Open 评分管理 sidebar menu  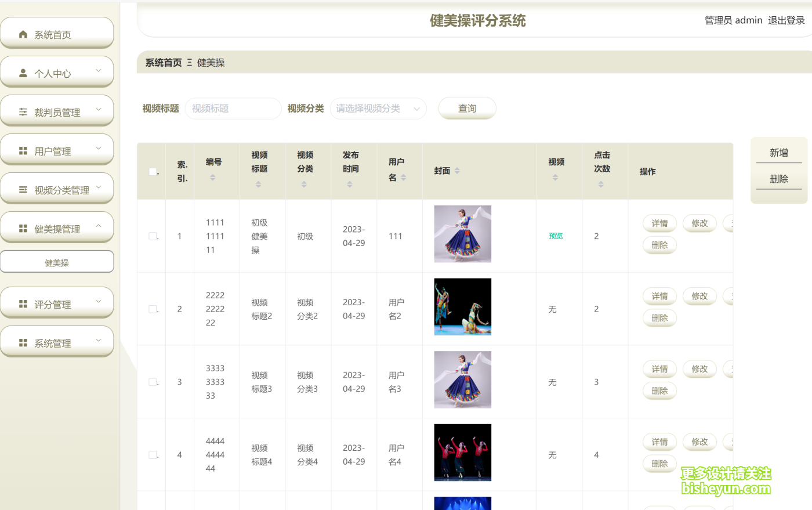[x=57, y=303]
